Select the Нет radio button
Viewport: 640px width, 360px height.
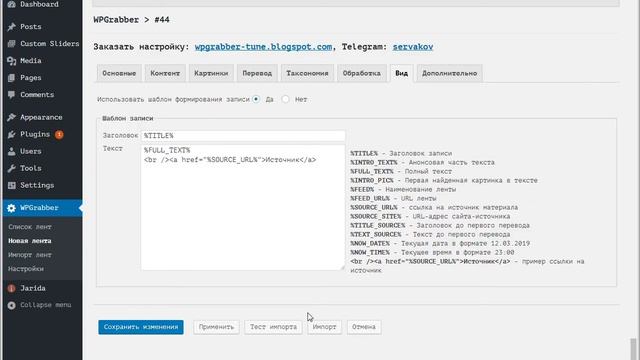point(286,99)
